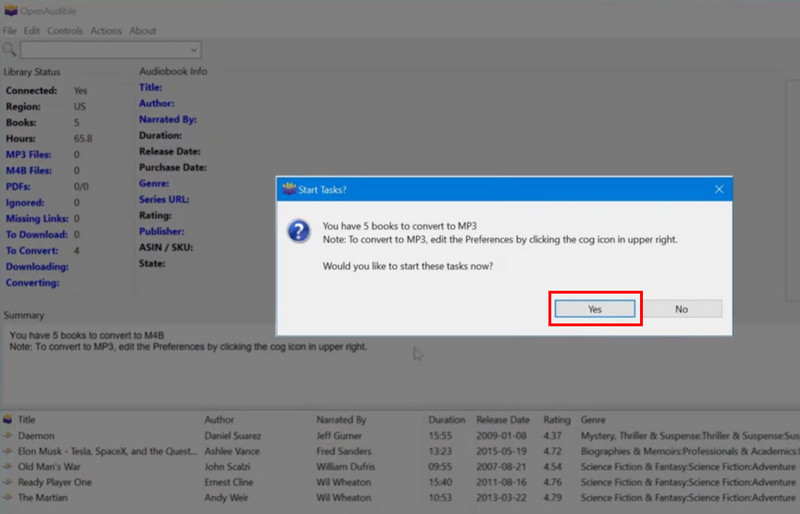Click the OpenAudible app icon in main title bar
The height and width of the screenshot is (514, 800).
tap(11, 11)
